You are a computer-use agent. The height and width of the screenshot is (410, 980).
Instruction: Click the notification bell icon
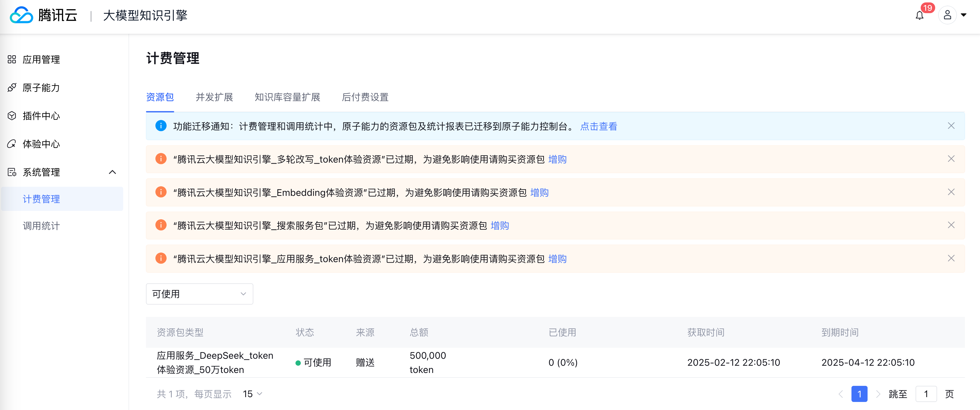click(x=920, y=16)
